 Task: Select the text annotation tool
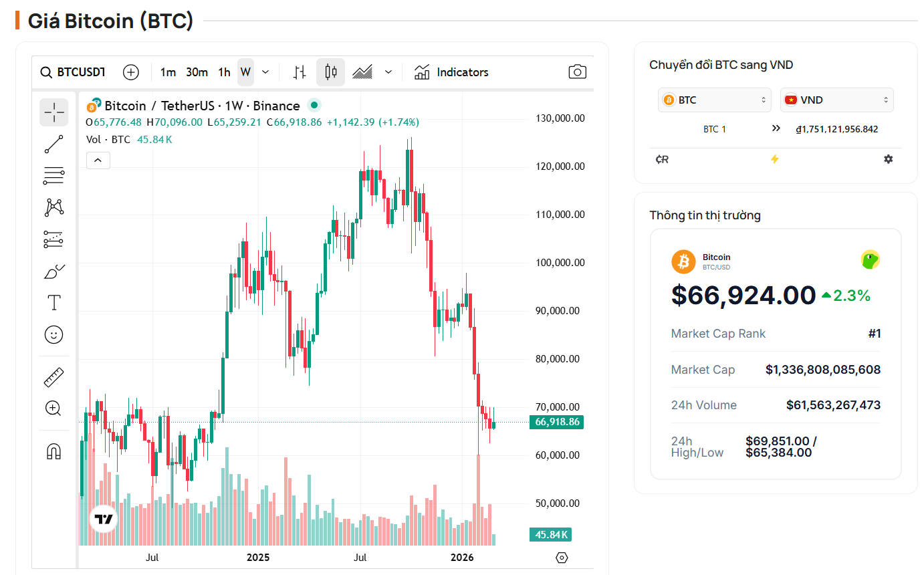pyautogui.click(x=53, y=302)
